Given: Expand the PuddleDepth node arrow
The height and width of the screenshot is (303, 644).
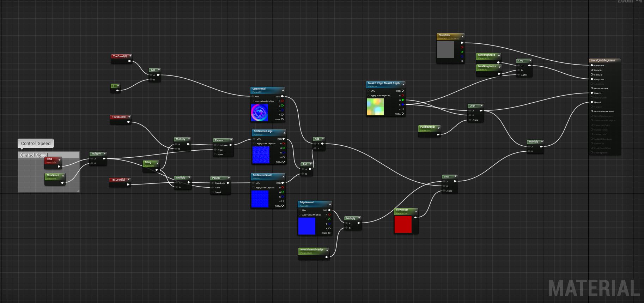Looking at the screenshot, I should [x=439, y=128].
